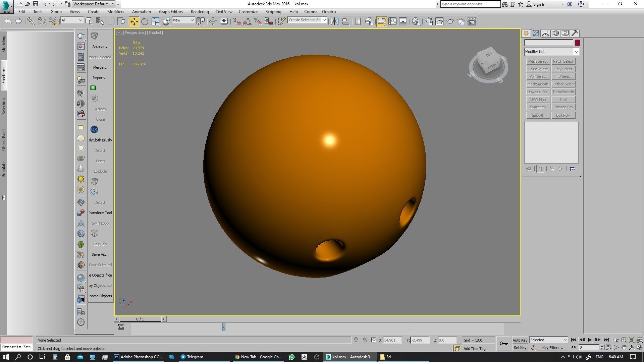Select the Scale transform tool

(155, 21)
